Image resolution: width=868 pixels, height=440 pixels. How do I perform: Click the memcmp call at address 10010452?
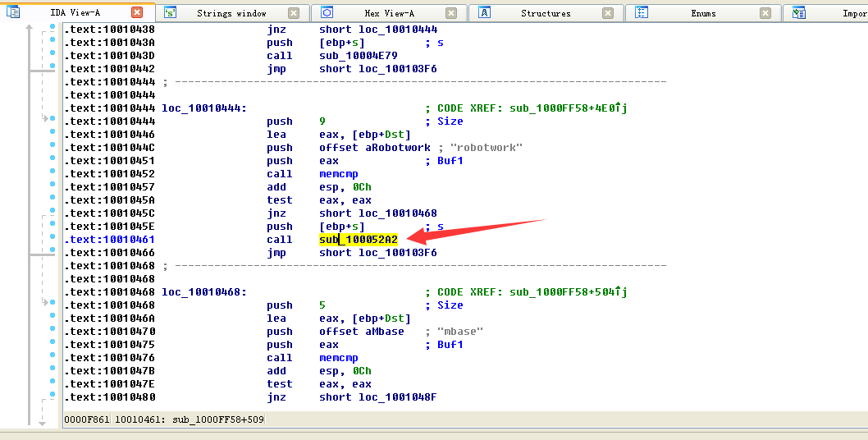(x=338, y=174)
